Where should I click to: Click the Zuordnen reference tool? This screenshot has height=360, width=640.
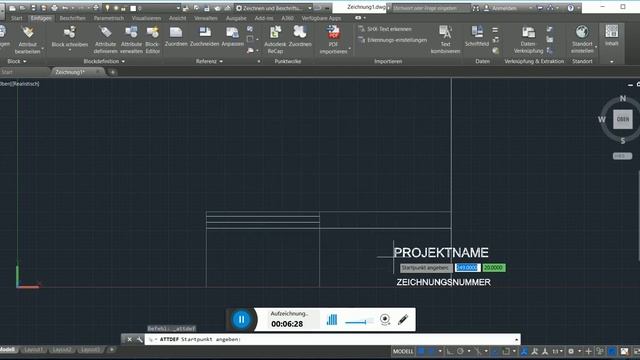[x=176, y=36]
